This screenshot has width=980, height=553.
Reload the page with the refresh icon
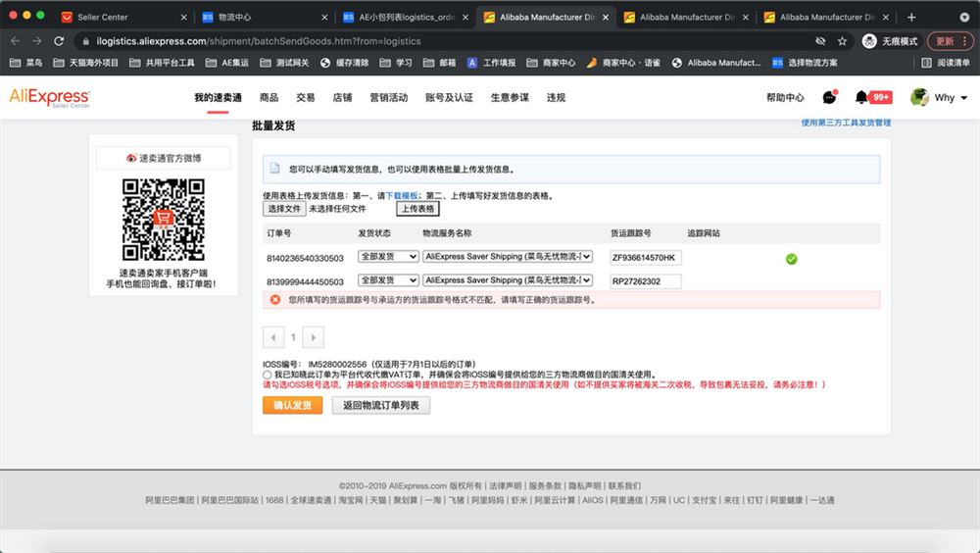tap(59, 41)
